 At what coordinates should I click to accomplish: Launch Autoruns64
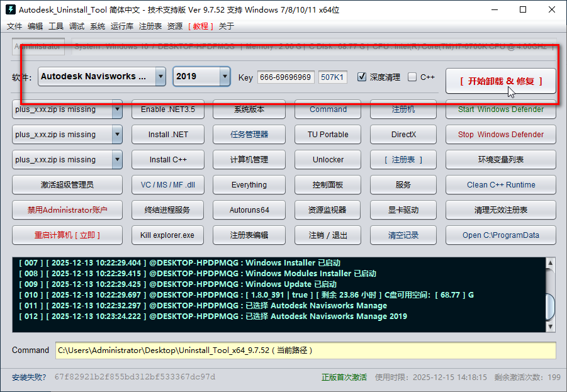pos(249,210)
